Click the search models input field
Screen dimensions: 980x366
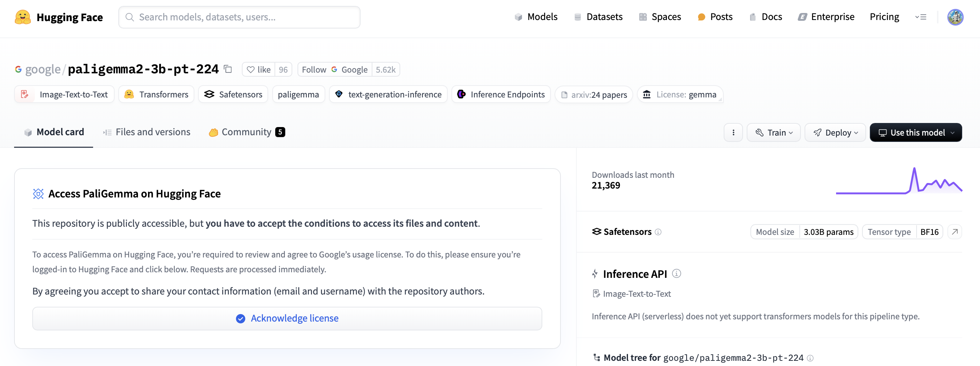(240, 17)
